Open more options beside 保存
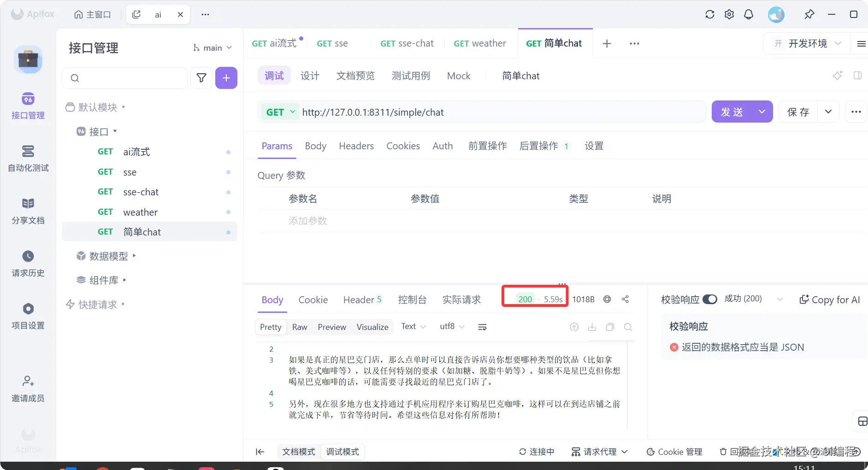Image resolution: width=868 pixels, height=470 pixels. (x=856, y=112)
